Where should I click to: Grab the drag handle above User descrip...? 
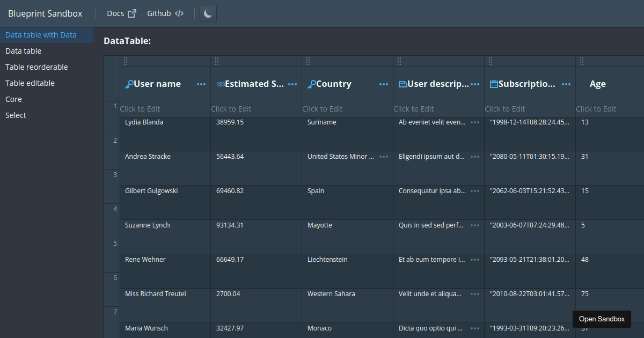pos(399,61)
